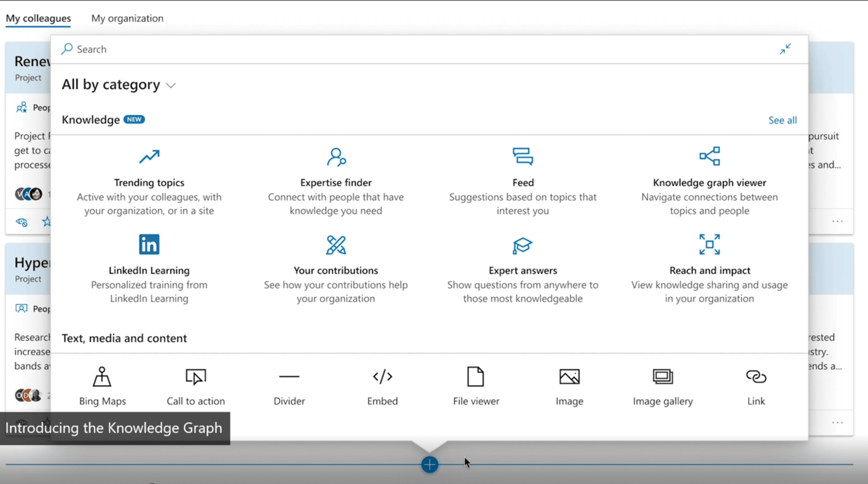Add the Knowledge graph viewer web part
Image resolution: width=868 pixels, height=484 pixels.
point(709,182)
